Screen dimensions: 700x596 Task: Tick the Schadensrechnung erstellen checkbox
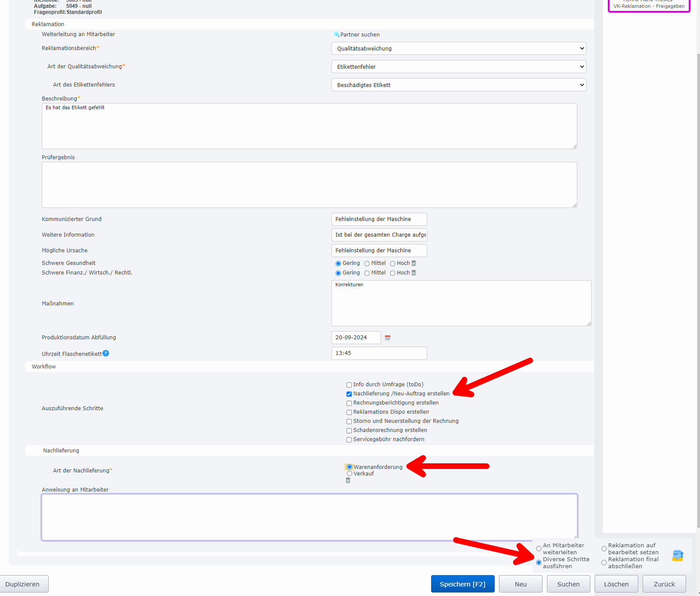pyautogui.click(x=349, y=431)
